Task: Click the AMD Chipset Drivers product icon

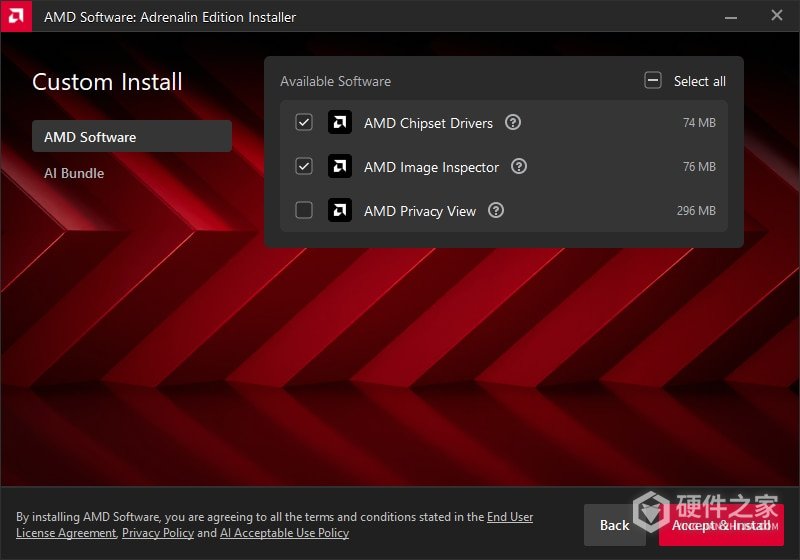Action: pyautogui.click(x=340, y=122)
